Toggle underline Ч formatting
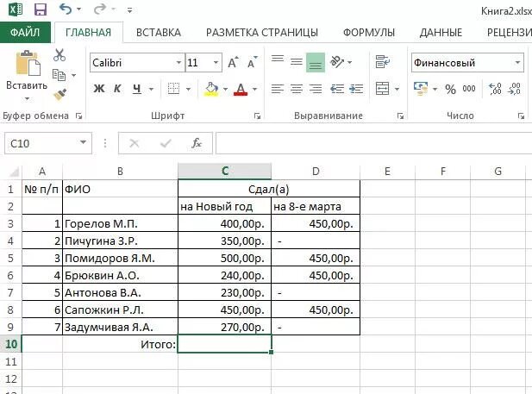 pos(137,89)
